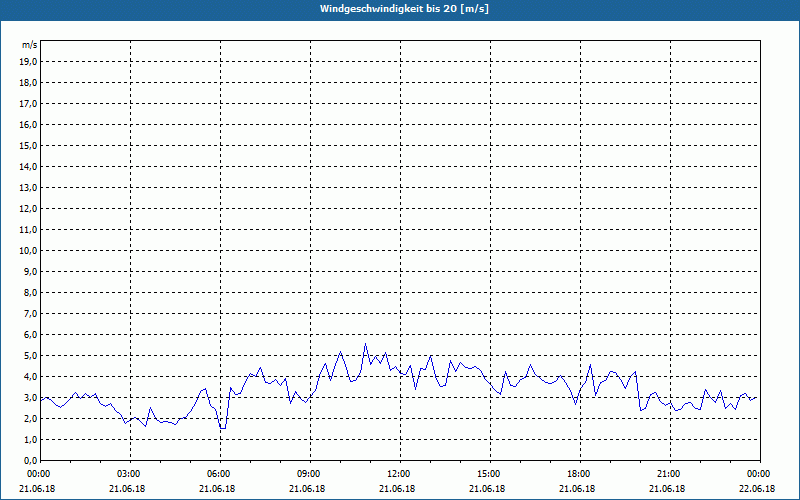Select the 0,0 y-axis origin label
The height and width of the screenshot is (500, 800).
click(30, 460)
